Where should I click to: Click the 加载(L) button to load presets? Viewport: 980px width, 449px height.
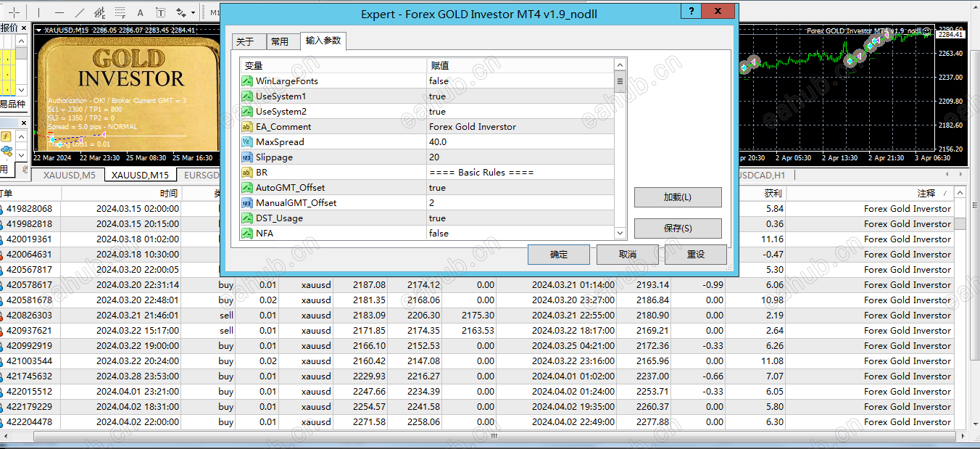pos(677,197)
